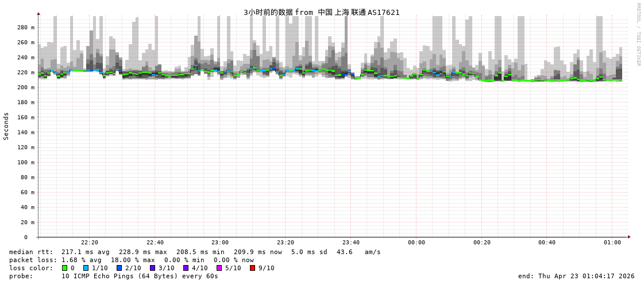Click the 228.9 ms max value

143,252
